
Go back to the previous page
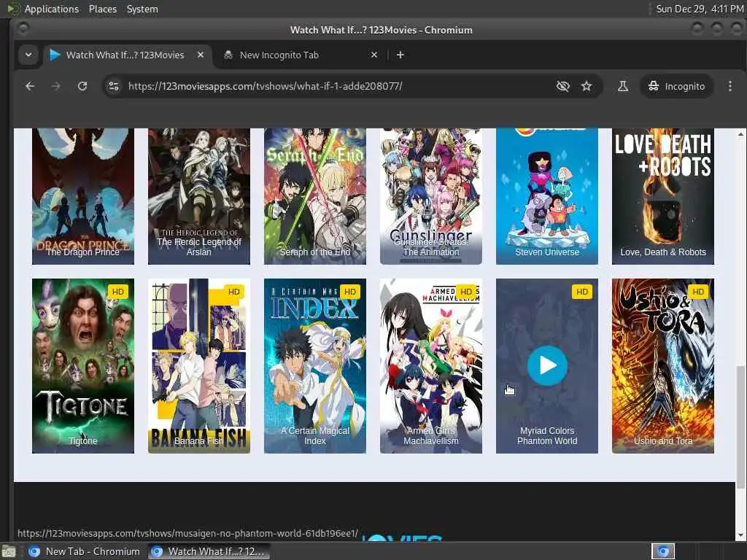click(x=30, y=86)
